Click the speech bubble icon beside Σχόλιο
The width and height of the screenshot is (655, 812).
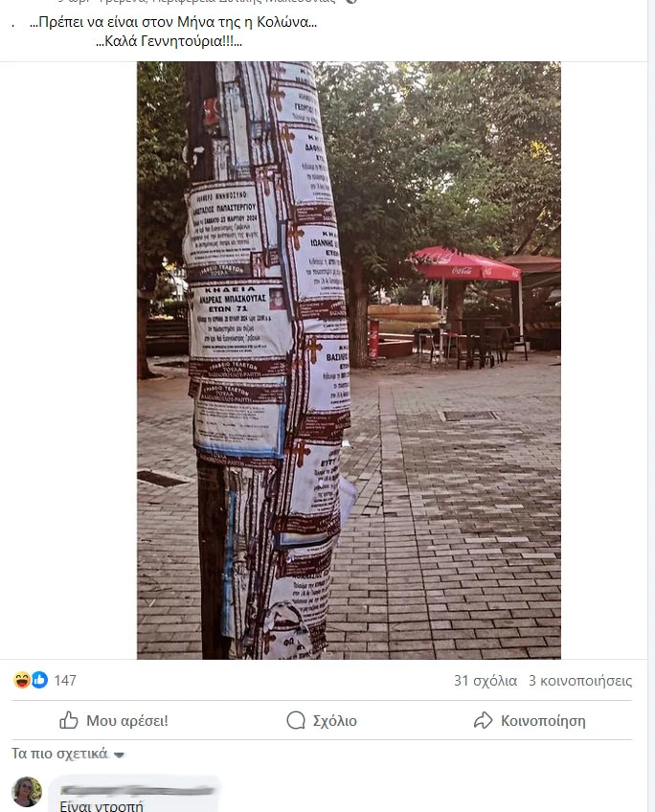[x=296, y=720]
